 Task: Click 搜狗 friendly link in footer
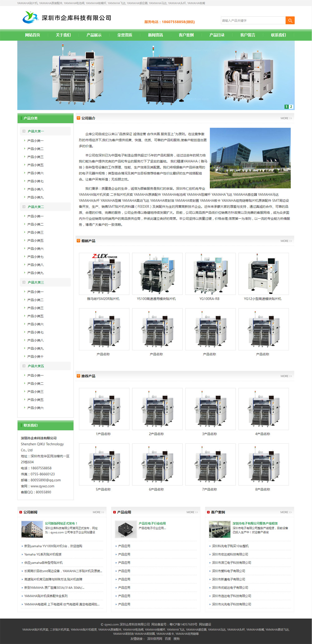pyautogui.click(x=177, y=639)
